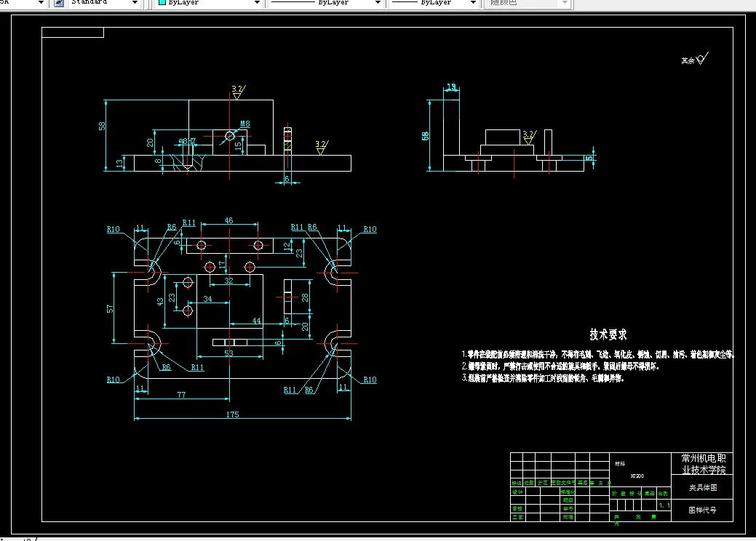Select the empty box at frame top-left corner

pyautogui.click(x=73, y=32)
